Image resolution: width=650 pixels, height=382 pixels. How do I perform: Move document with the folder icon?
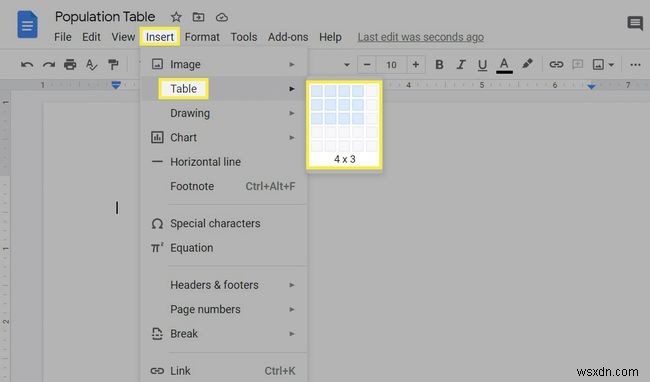click(199, 17)
